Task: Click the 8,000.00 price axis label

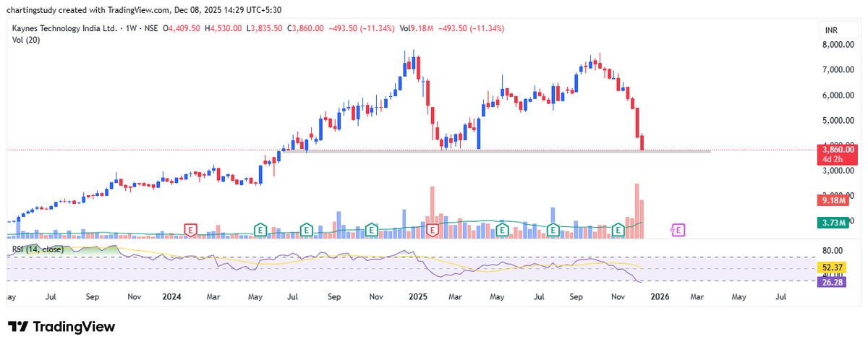Action: tap(838, 45)
